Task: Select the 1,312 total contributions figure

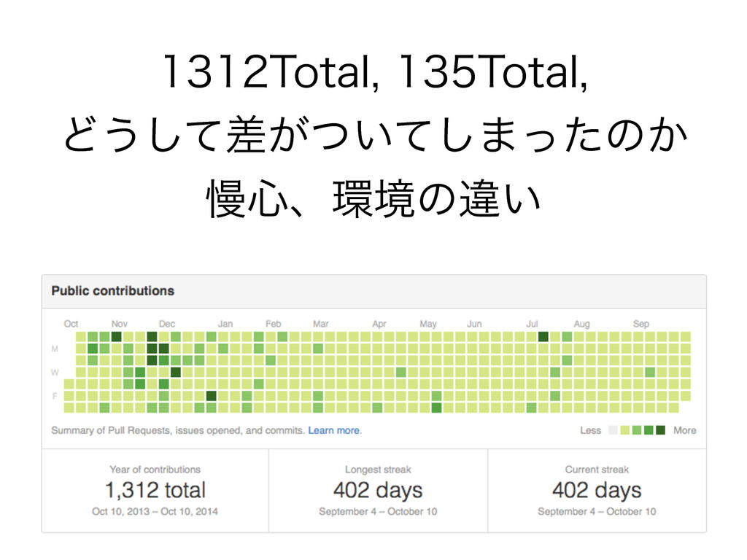Action: click(x=155, y=490)
